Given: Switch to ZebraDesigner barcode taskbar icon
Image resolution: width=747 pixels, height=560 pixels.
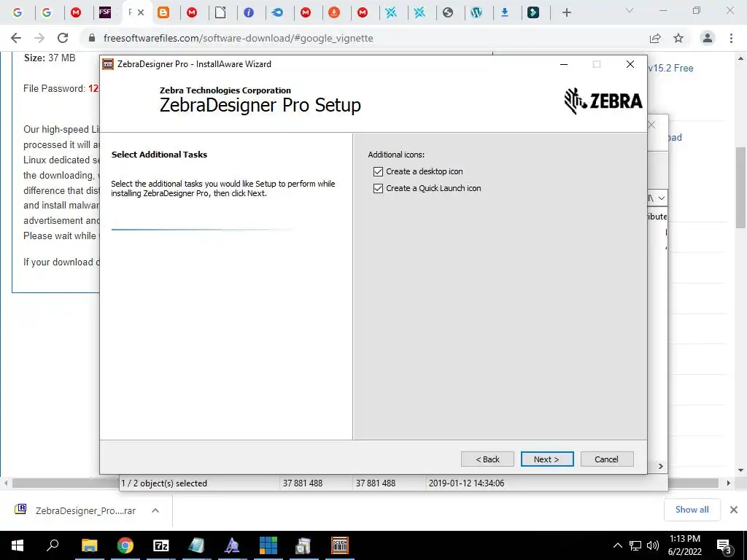Looking at the screenshot, I should 340,545.
